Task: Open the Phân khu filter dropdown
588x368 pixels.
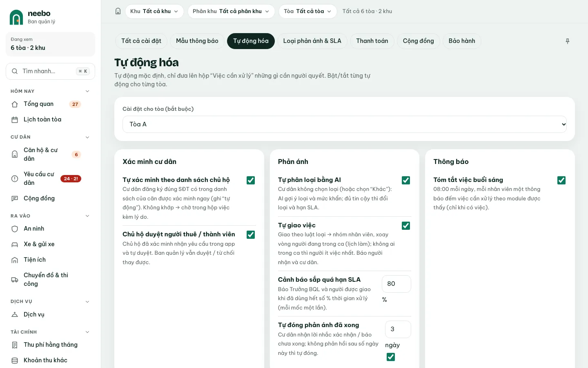Action: (x=231, y=11)
